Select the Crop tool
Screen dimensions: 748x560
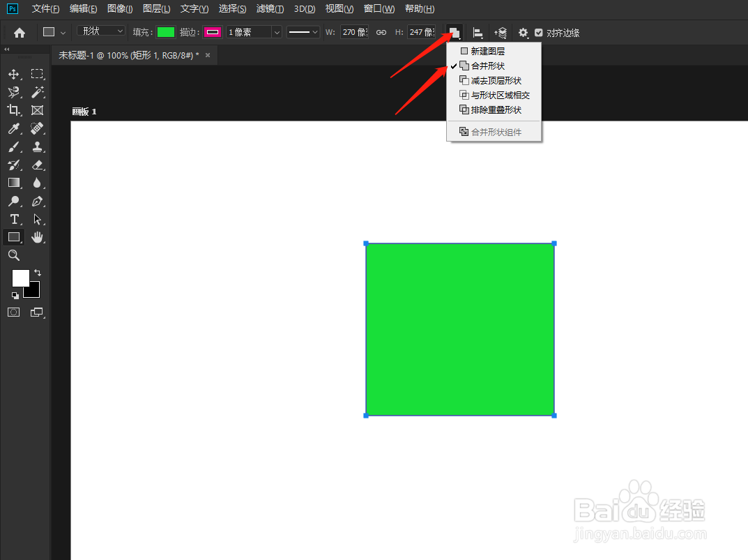tap(14, 110)
